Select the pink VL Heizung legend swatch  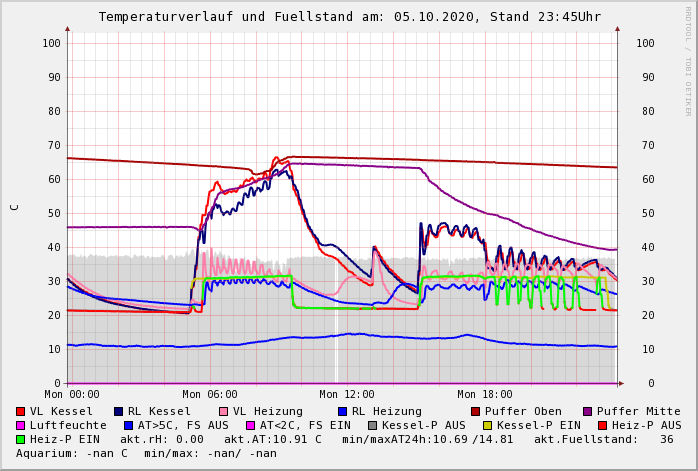[224, 411]
